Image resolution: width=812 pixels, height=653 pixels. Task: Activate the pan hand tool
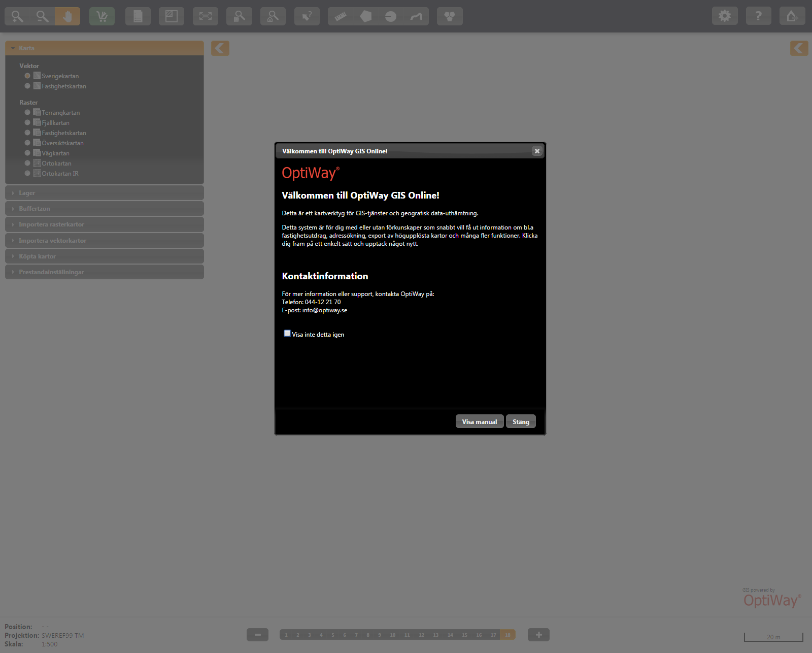[67, 16]
